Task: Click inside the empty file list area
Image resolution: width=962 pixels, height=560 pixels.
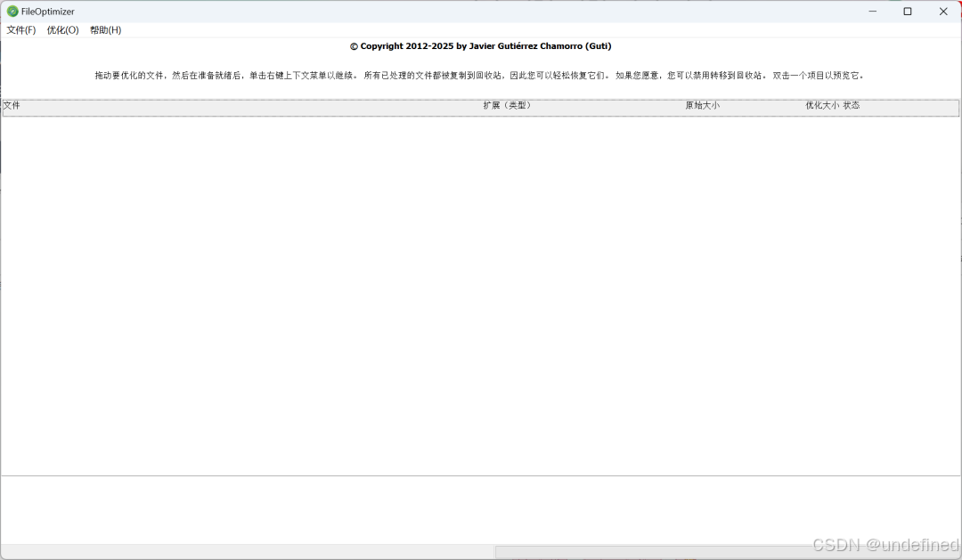Action: click(481, 294)
